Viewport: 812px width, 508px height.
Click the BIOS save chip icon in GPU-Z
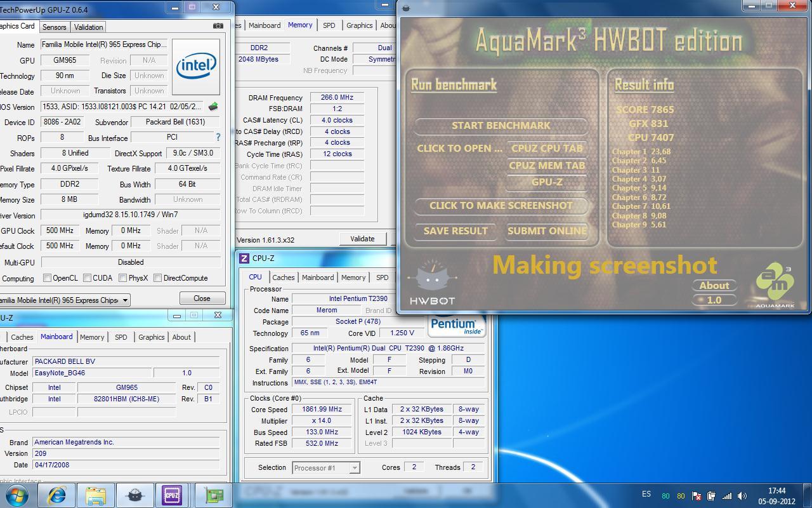(213, 106)
